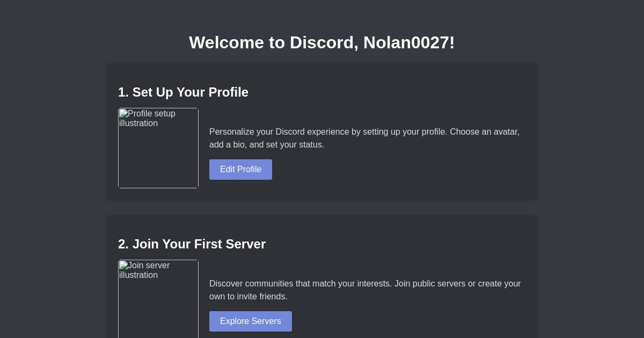Click the bottom edge of the server card
The height and width of the screenshot is (338, 644).
[322, 337]
